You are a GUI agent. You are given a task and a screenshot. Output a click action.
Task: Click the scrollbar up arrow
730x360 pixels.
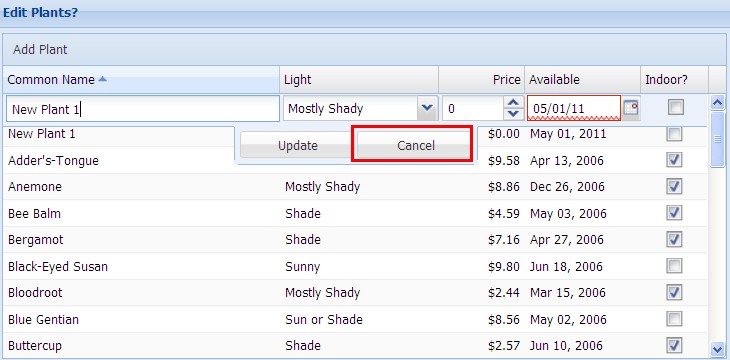717,102
